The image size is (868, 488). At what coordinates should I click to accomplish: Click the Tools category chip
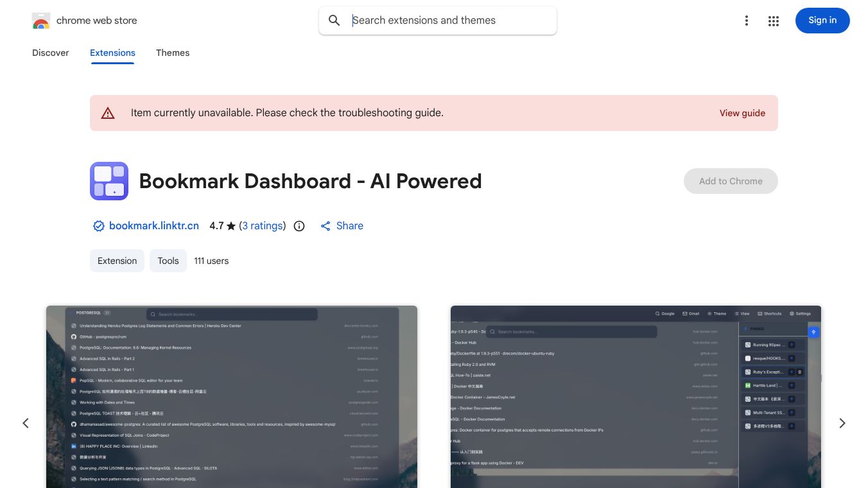168,261
